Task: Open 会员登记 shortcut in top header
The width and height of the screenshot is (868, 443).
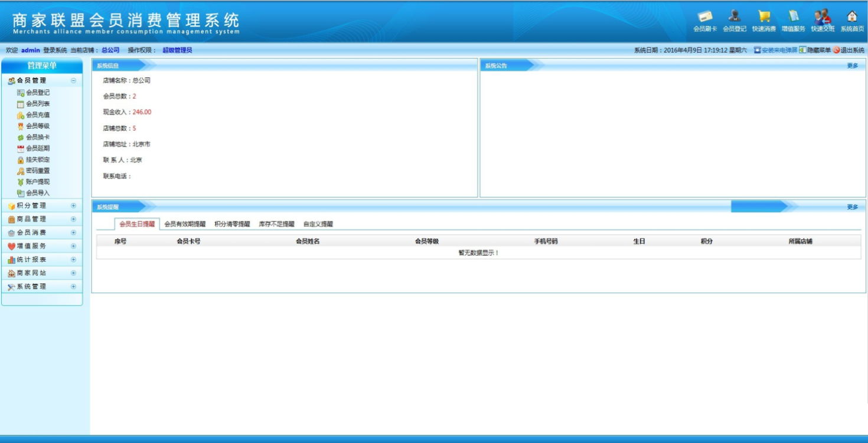Action: (735, 21)
